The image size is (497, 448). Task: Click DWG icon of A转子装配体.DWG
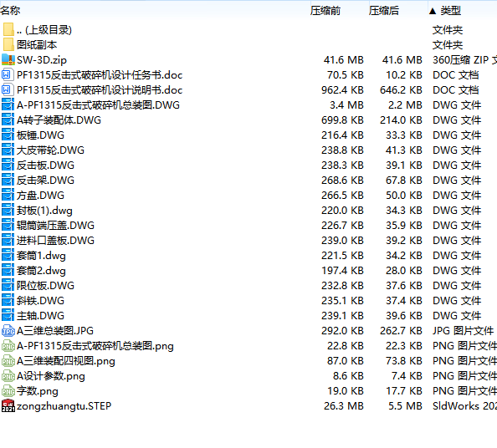tap(8, 120)
